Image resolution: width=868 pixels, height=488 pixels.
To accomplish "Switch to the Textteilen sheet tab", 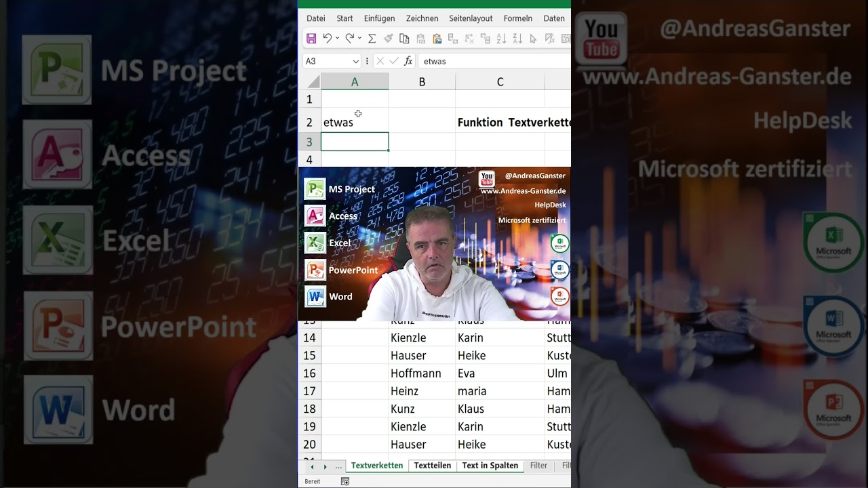I will tap(432, 466).
